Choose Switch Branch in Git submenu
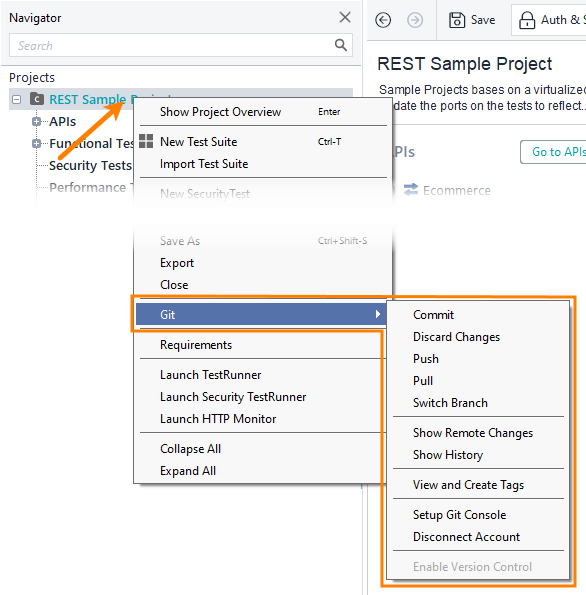Image resolution: width=586 pixels, height=595 pixels. 450,403
